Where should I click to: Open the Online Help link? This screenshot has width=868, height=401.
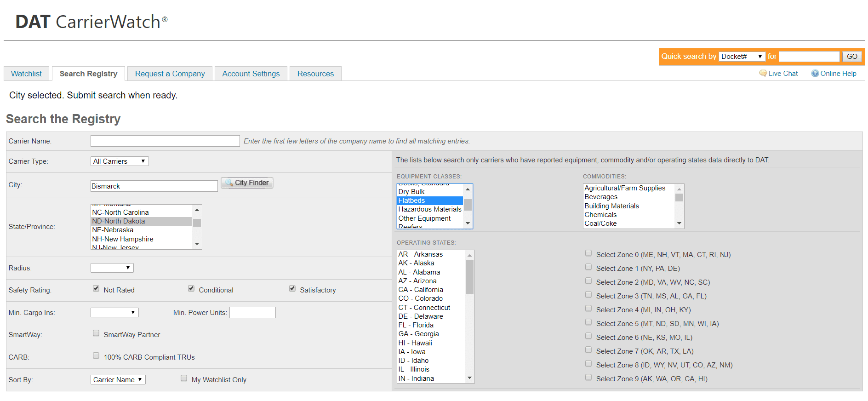click(x=838, y=74)
